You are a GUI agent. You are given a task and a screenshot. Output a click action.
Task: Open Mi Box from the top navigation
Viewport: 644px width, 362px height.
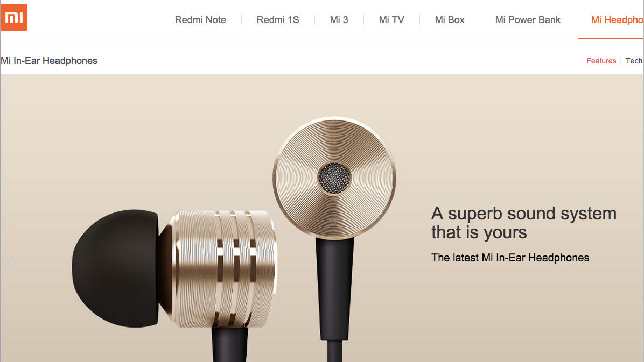click(x=450, y=20)
